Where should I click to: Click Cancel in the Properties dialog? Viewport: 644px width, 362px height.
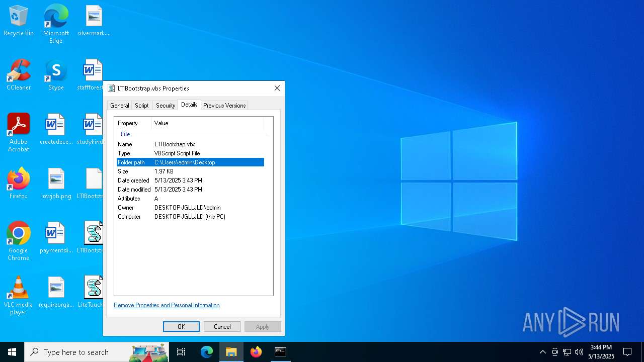pos(222,327)
